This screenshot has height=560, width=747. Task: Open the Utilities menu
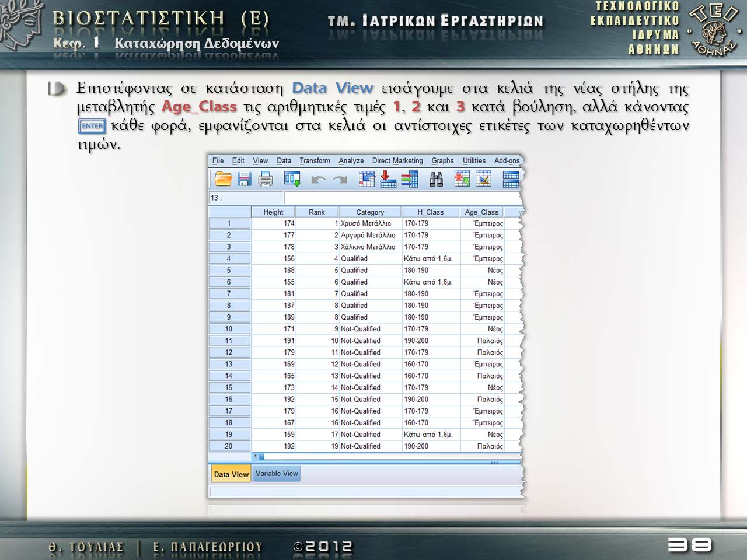474,160
